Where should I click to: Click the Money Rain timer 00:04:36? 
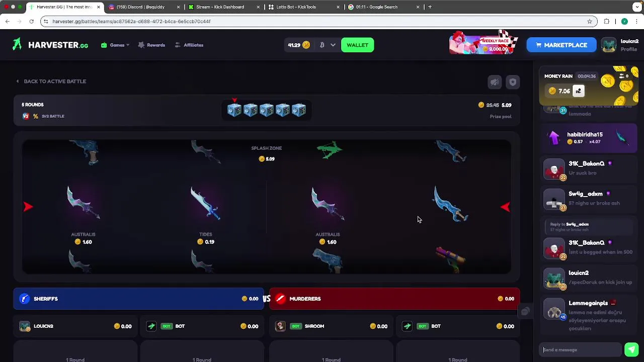tap(587, 76)
